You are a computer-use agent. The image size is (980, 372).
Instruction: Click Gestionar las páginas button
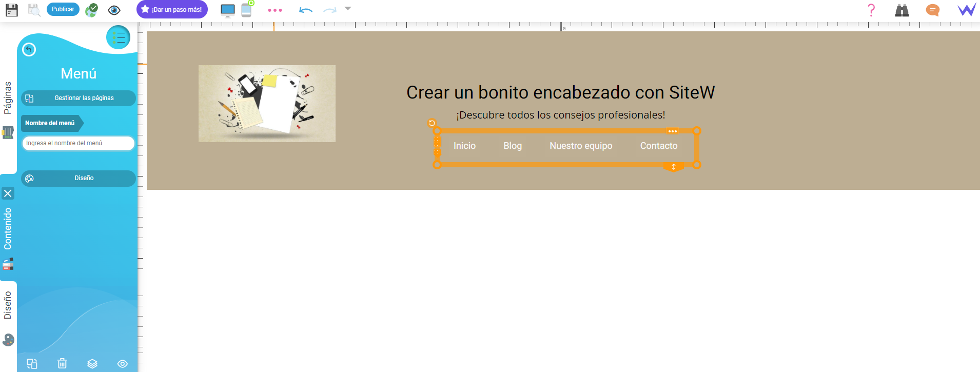[79, 98]
